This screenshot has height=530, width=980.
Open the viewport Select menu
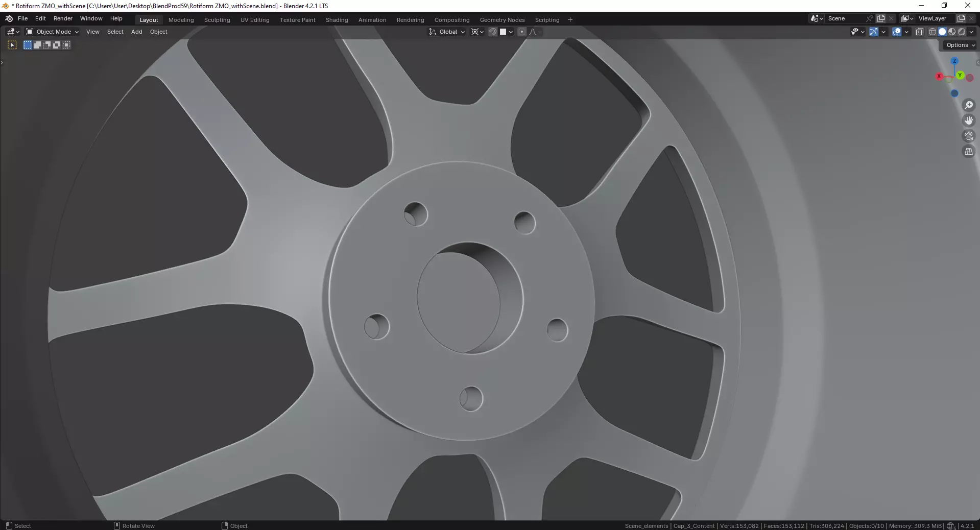click(115, 32)
